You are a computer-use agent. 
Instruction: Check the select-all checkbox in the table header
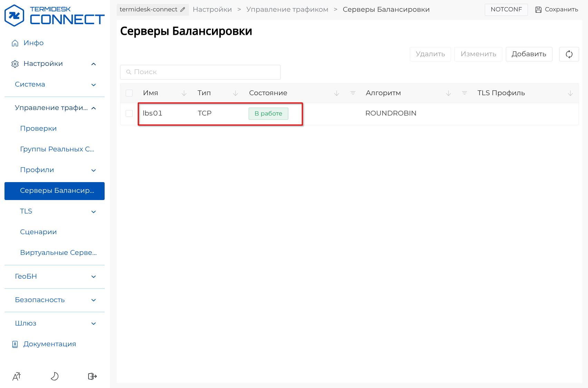tap(129, 93)
